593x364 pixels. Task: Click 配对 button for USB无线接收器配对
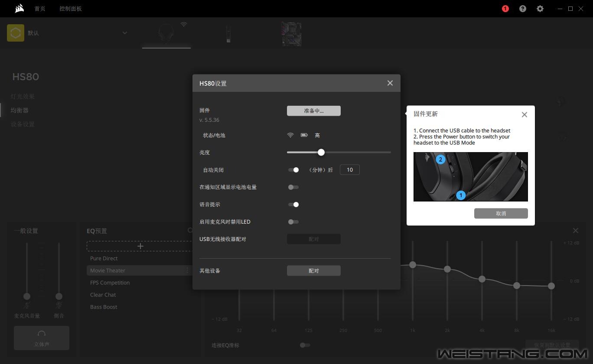click(x=314, y=239)
